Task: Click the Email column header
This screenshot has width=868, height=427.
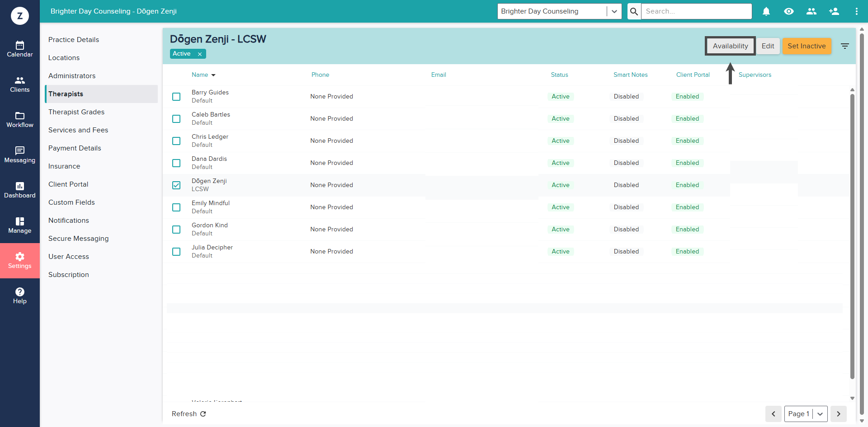Action: point(439,75)
